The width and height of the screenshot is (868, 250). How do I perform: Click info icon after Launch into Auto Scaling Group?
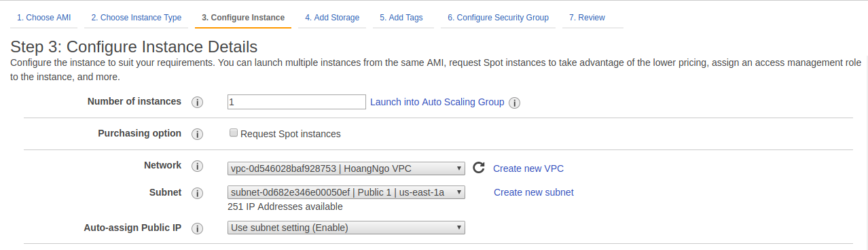[x=515, y=103]
